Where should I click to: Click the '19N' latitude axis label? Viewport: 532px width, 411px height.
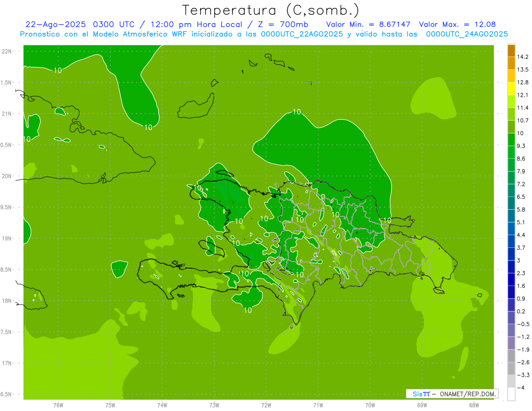pos(6,239)
